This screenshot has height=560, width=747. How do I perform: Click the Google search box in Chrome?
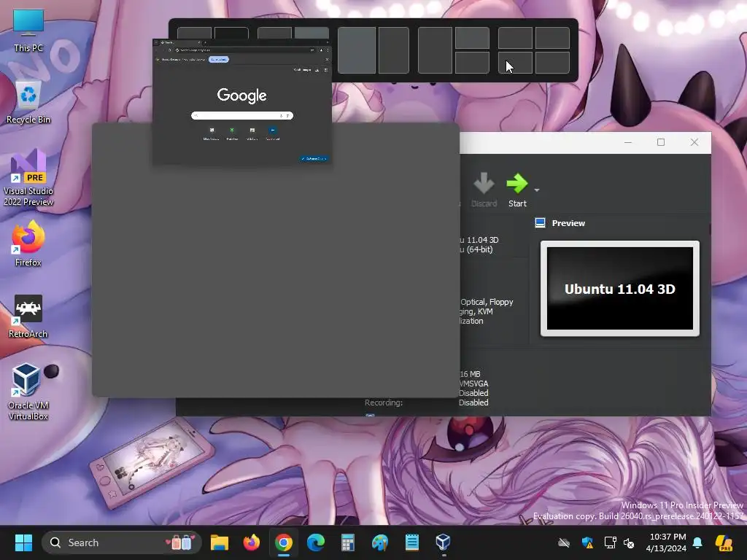click(x=242, y=116)
